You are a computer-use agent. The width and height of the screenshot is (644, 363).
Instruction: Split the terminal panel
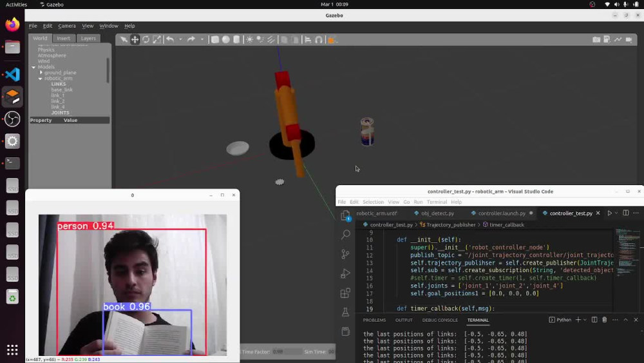[594, 319]
